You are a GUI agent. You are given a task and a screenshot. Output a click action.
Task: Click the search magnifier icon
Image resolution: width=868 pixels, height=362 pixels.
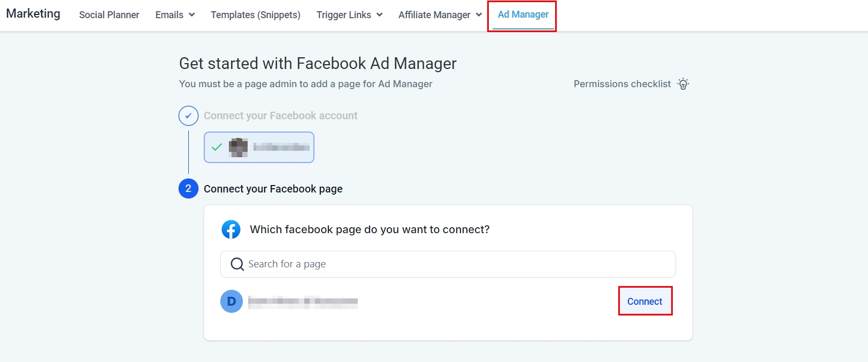click(x=237, y=264)
